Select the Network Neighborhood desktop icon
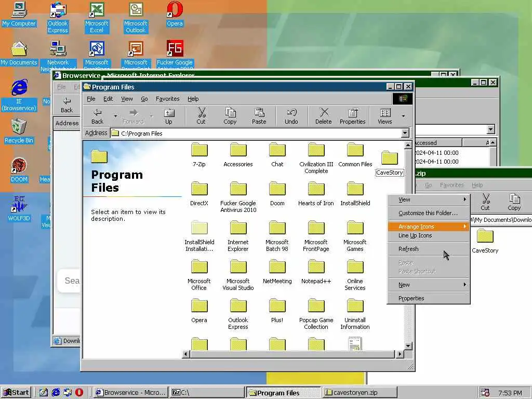 click(x=58, y=56)
